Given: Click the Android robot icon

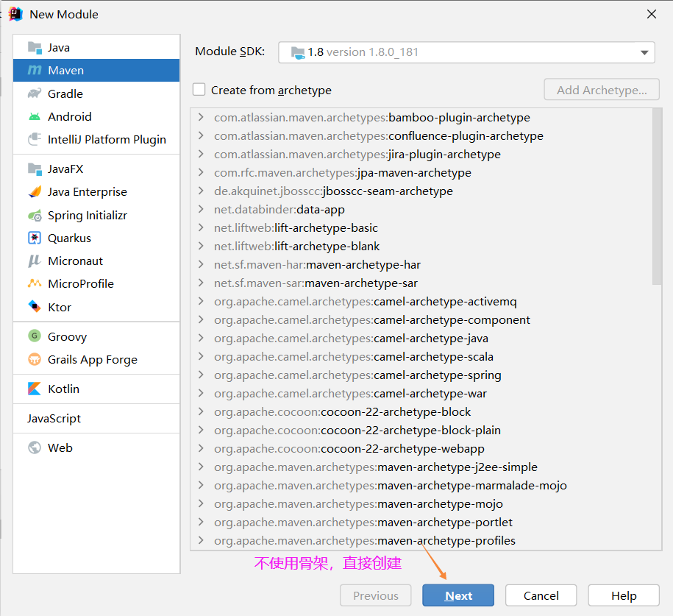Looking at the screenshot, I should point(35,116).
